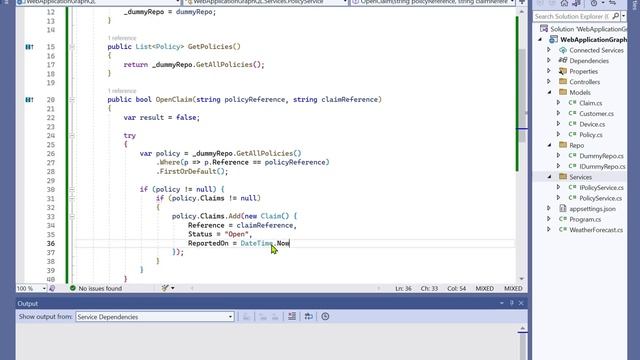The height and width of the screenshot is (360, 640).
Task: Click the interface implementation glyph beside GetPolicies
Action: point(29,47)
